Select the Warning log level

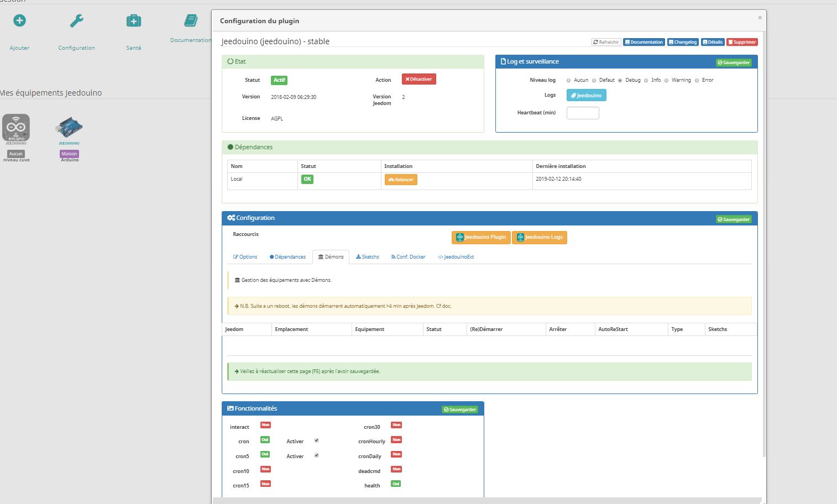(x=666, y=81)
